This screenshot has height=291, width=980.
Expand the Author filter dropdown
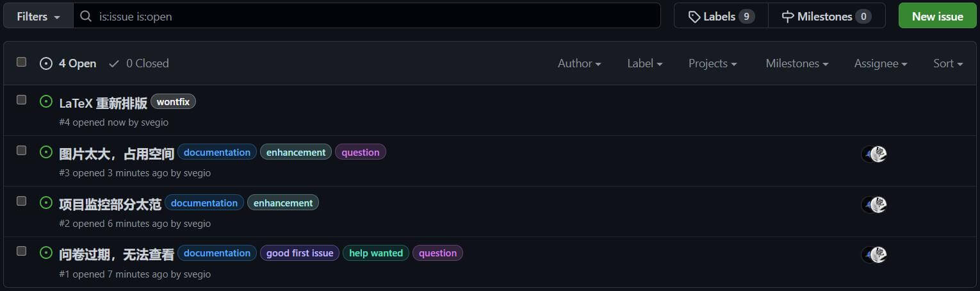click(579, 63)
